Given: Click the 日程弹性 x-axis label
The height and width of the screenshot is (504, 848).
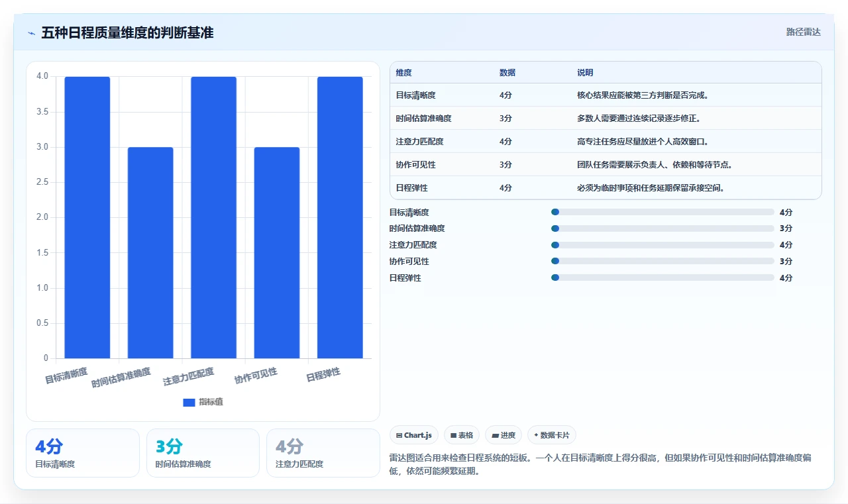Looking at the screenshot, I should (x=323, y=375).
